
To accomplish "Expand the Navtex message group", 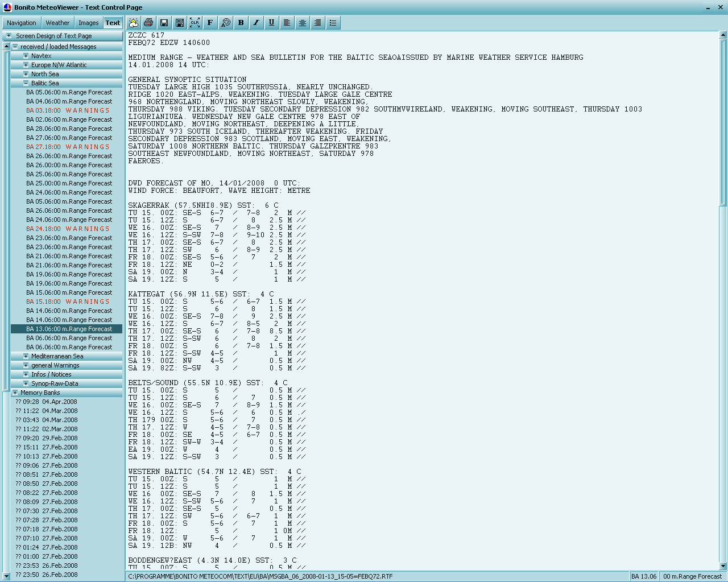I will (26, 56).
